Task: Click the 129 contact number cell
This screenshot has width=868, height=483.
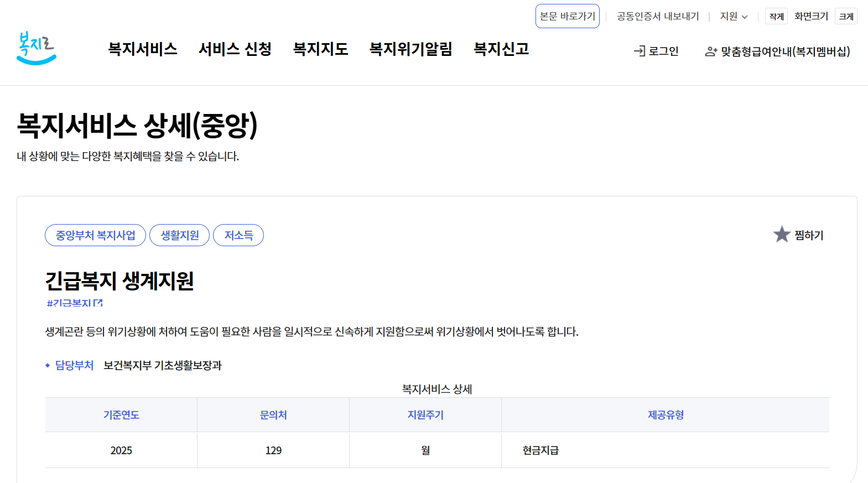Action: (273, 450)
